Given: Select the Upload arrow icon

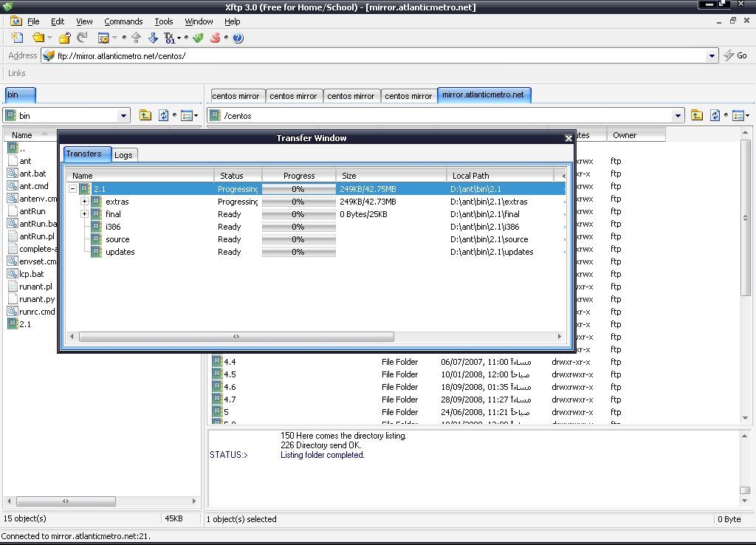Looking at the screenshot, I should pyautogui.click(x=137, y=38).
